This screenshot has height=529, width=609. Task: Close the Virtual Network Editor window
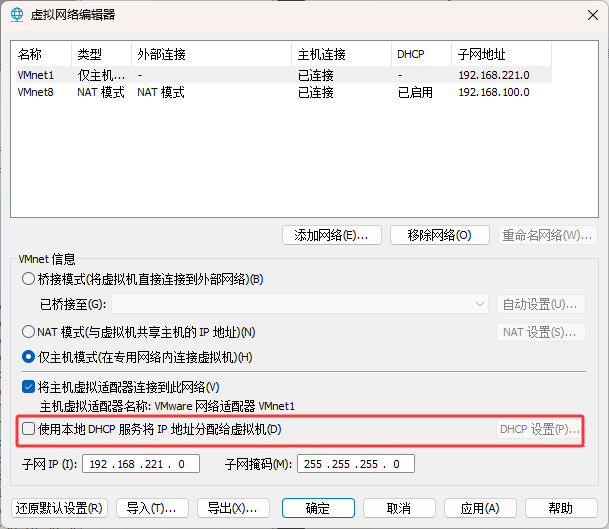click(x=593, y=15)
